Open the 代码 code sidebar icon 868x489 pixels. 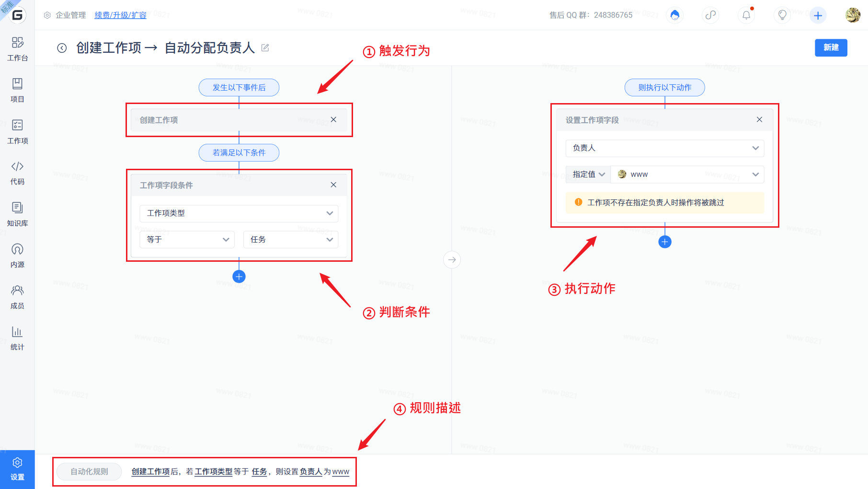[x=17, y=173]
